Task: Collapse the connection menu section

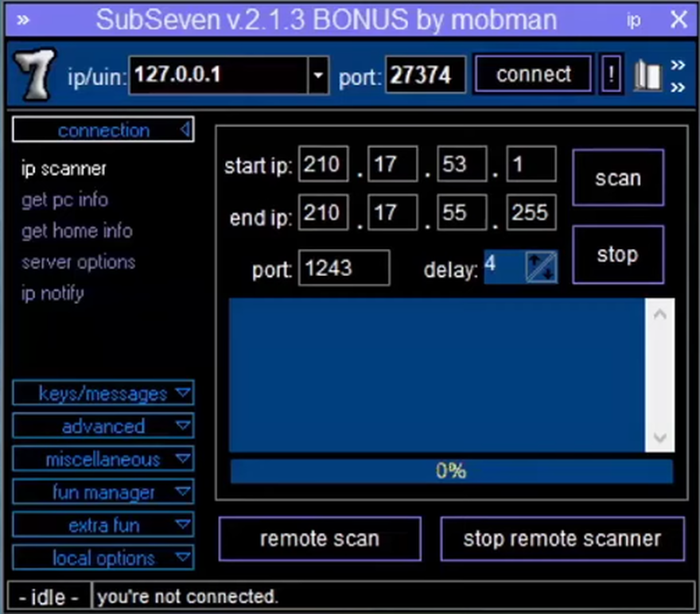Action: (103, 130)
